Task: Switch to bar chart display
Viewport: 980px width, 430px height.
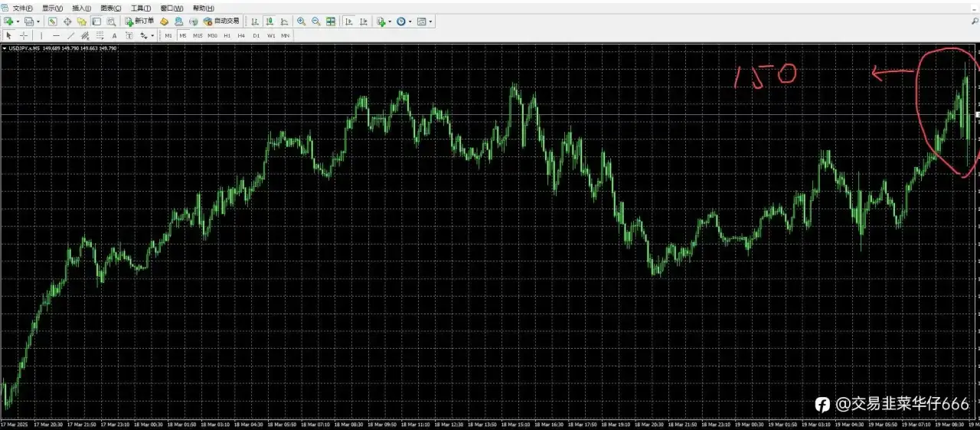Action: (254, 21)
